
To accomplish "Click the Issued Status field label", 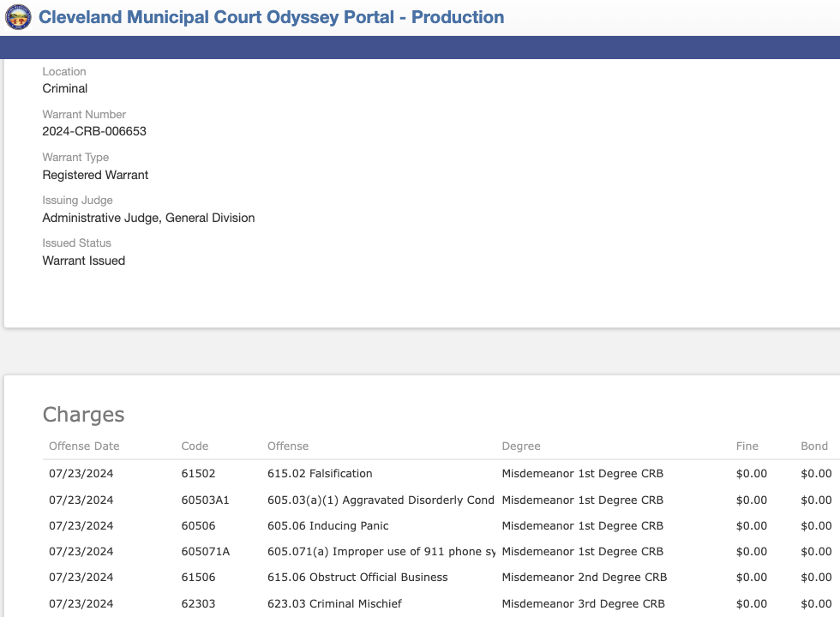I will [76, 243].
